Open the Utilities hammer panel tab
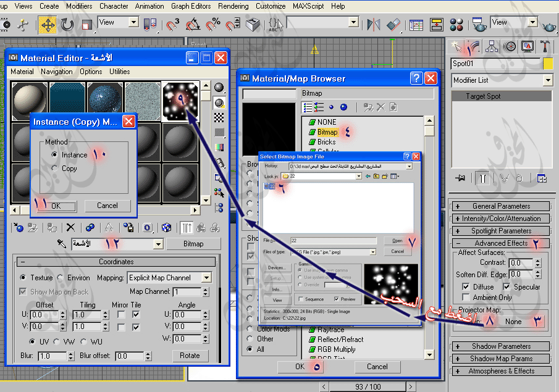 [545, 47]
